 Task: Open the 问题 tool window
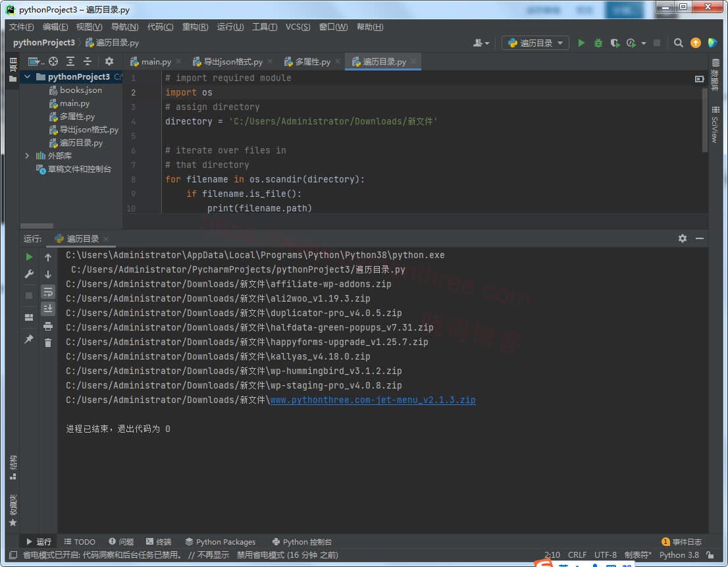click(x=121, y=542)
